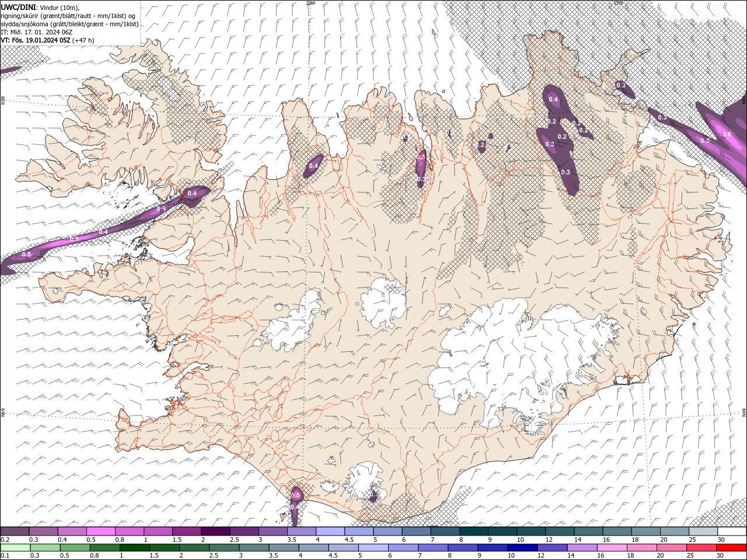Click the 15W longitude label at the top edge
The height and width of the screenshot is (560, 747).
[x=618, y=3]
